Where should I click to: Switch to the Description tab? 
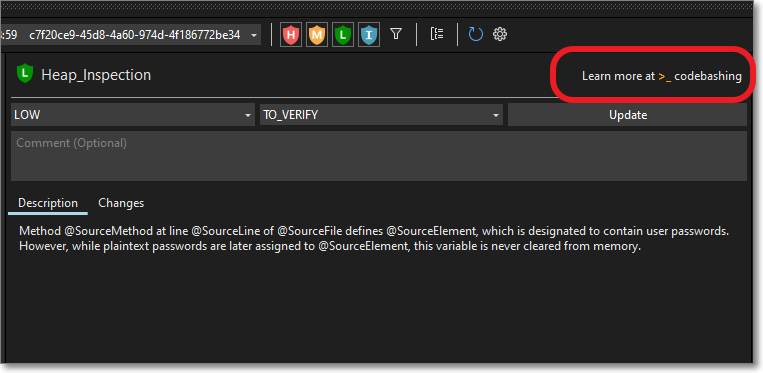coord(48,203)
